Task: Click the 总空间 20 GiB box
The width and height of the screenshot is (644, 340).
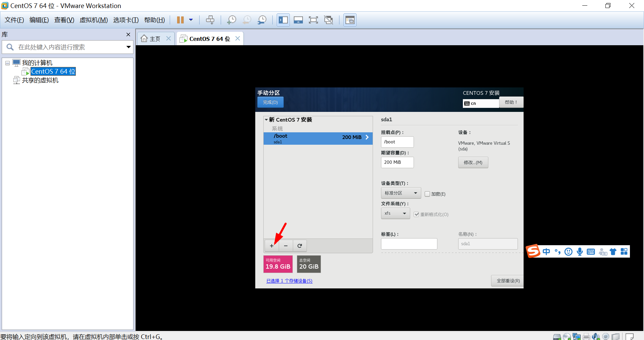Action: [x=309, y=264]
